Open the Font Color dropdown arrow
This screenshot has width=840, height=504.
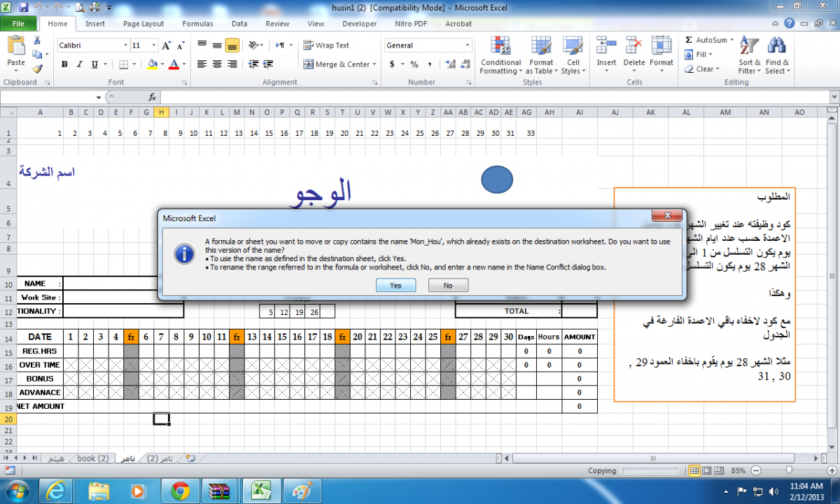coord(184,64)
